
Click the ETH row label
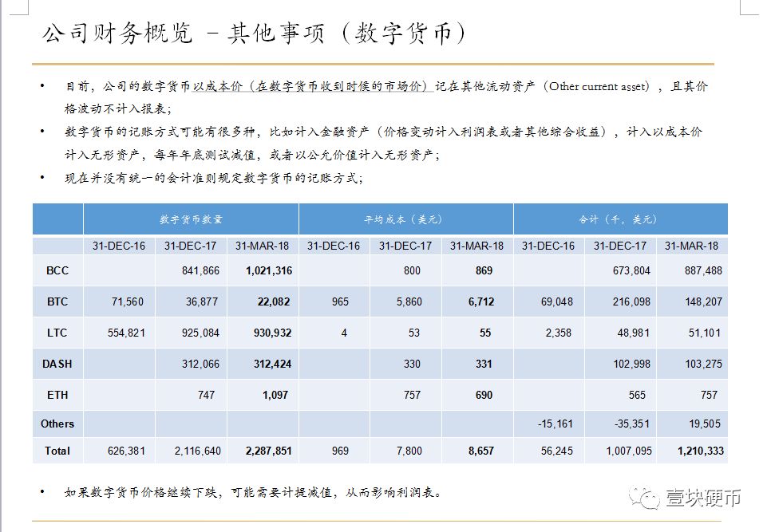[57, 395]
